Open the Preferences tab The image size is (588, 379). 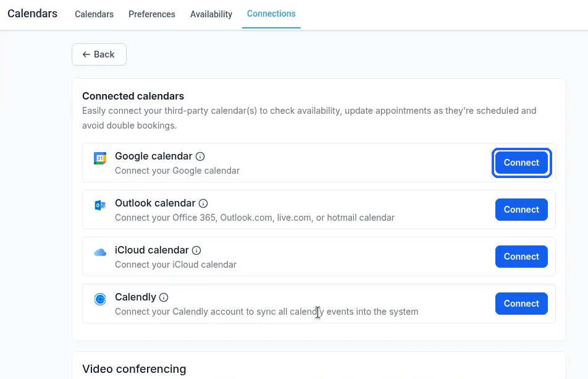click(x=152, y=14)
